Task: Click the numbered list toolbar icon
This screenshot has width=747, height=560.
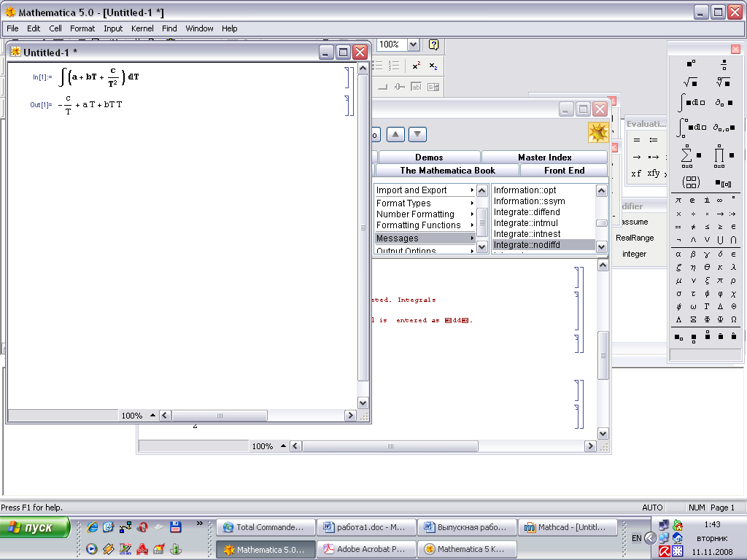Action: (x=394, y=66)
